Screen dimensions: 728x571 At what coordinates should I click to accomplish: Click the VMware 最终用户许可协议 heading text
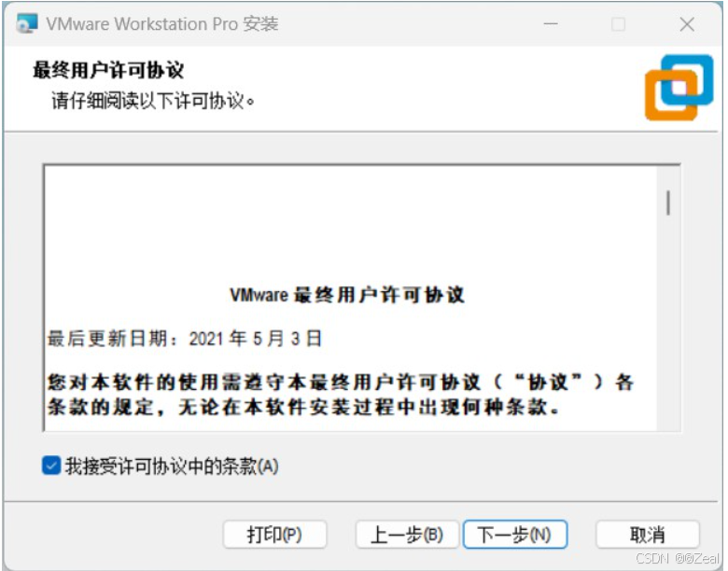[x=347, y=295]
